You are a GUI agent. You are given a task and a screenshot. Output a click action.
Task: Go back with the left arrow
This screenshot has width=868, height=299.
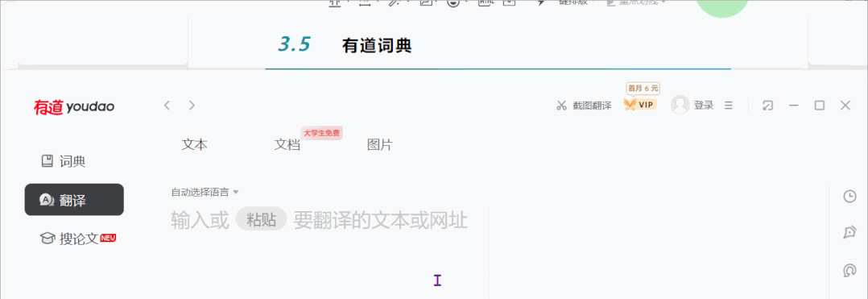tap(167, 106)
